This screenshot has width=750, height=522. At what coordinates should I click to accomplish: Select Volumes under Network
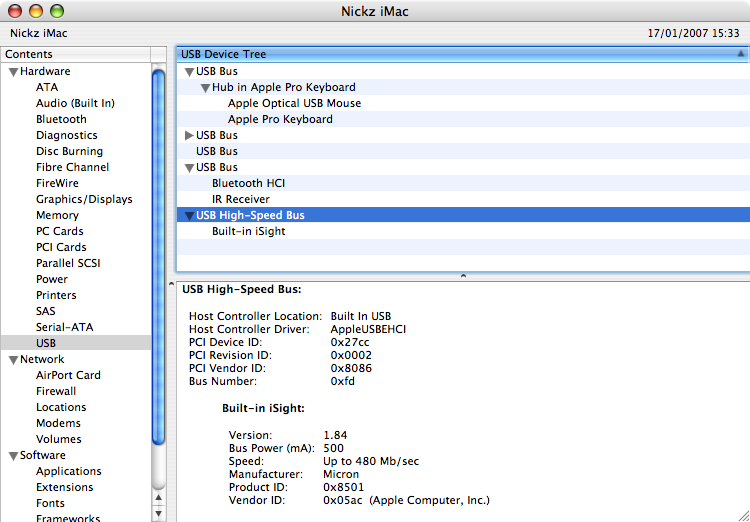[58, 439]
